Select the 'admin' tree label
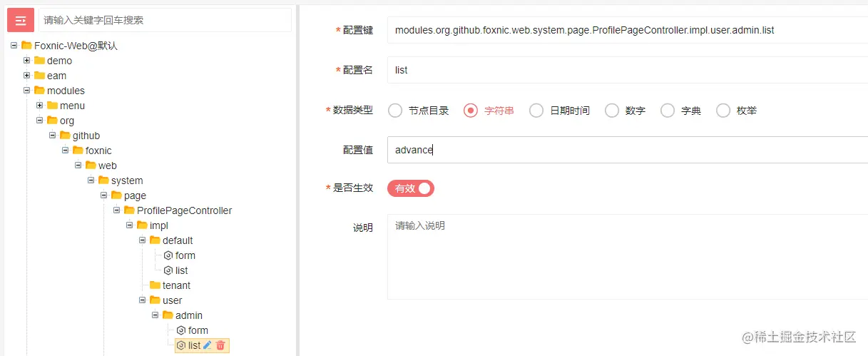 pyautogui.click(x=189, y=315)
